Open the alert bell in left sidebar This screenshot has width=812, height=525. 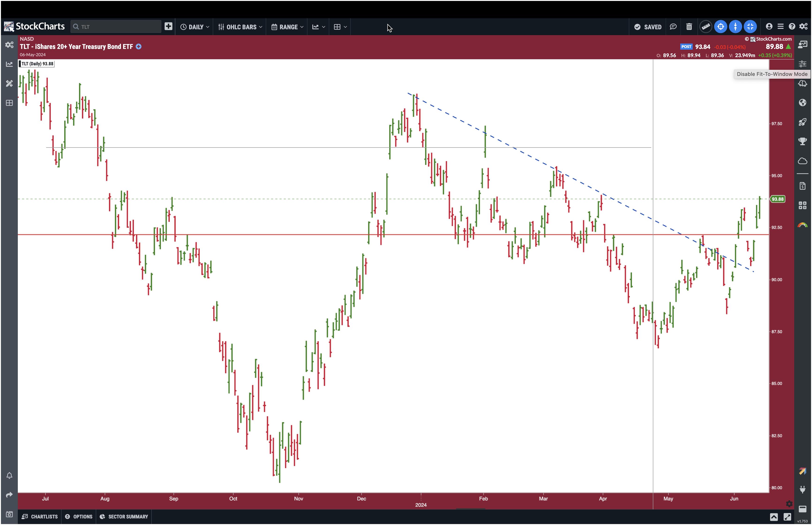point(9,475)
